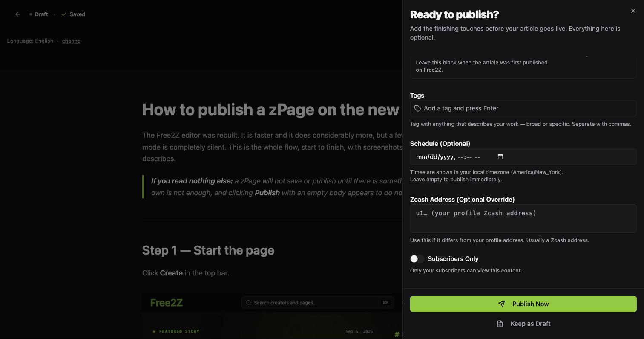Click the Subscribers Only label

point(453,259)
